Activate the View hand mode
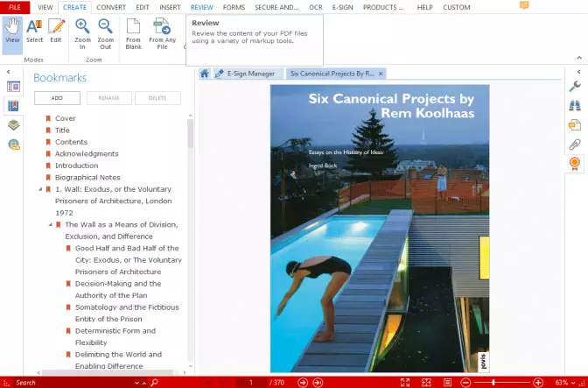The width and height of the screenshot is (588, 388). 12,34
